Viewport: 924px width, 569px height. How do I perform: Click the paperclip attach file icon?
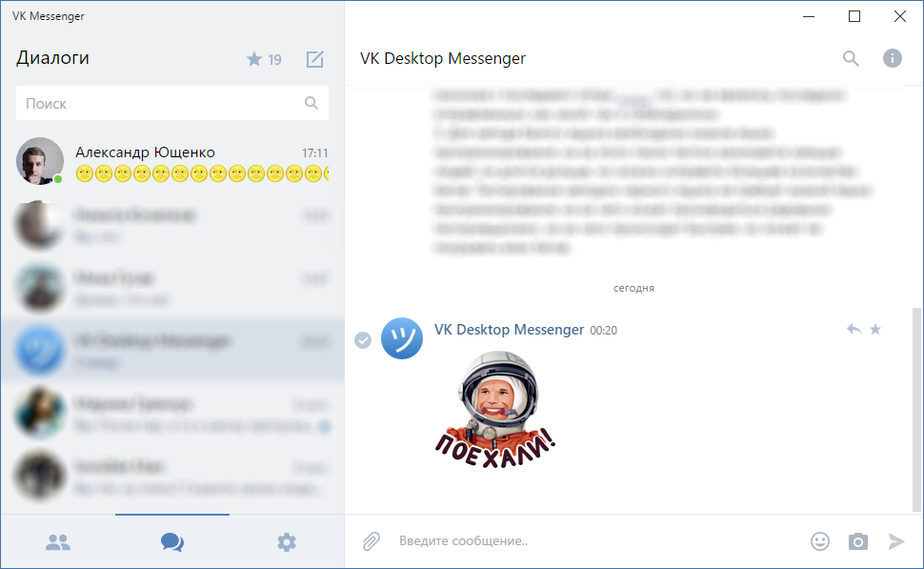[372, 541]
